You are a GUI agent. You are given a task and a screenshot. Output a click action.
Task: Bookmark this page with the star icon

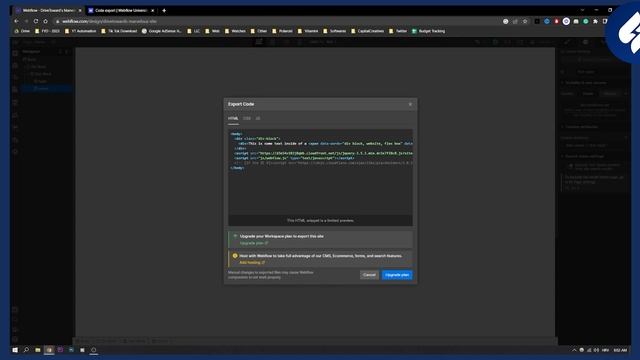coord(525,21)
